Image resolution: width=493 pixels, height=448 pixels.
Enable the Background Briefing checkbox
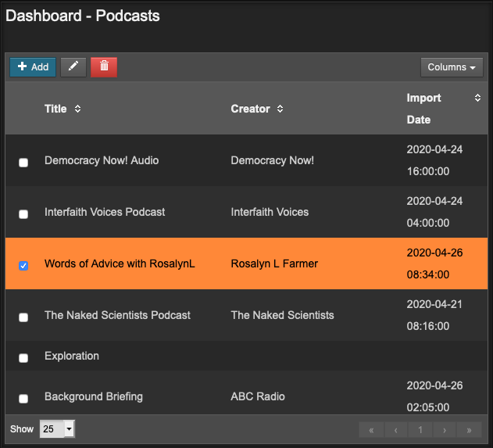click(23, 398)
